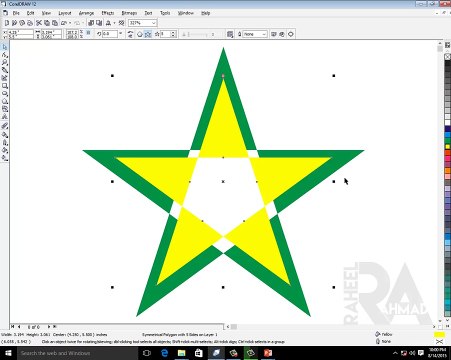Select the Interactive Fill tool in the toolbox
This screenshot has height=360, width=451.
[5, 158]
